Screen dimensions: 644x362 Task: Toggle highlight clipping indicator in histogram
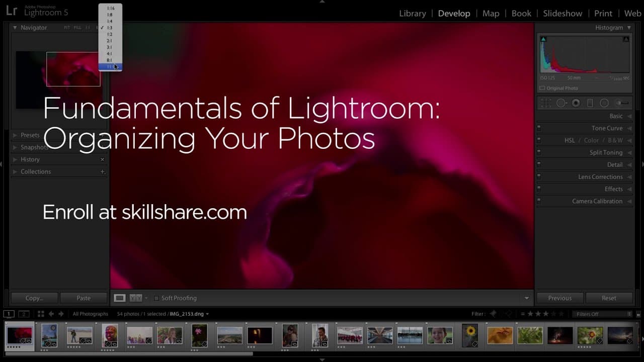pyautogui.click(x=626, y=39)
